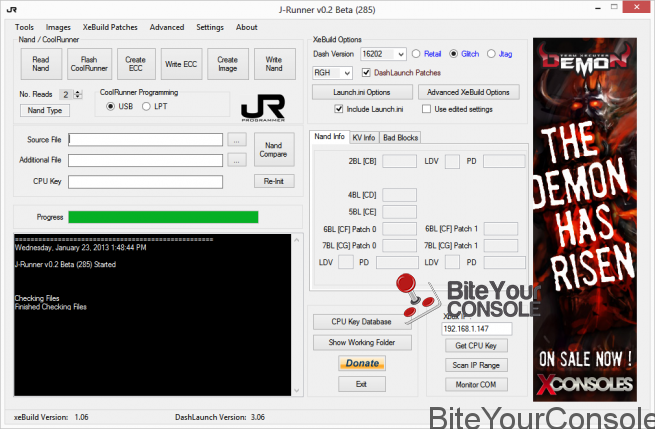The image size is (655, 429).
Task: Click the green Progress bar
Action: click(163, 217)
